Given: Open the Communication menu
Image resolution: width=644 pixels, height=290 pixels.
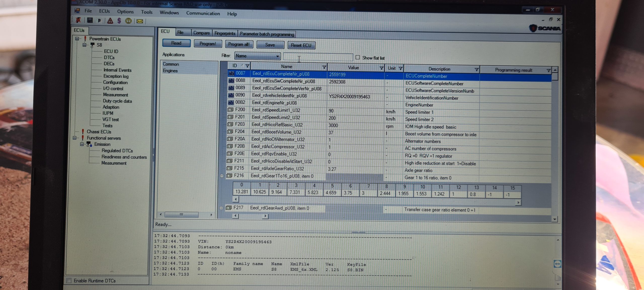Looking at the screenshot, I should click(x=203, y=13).
